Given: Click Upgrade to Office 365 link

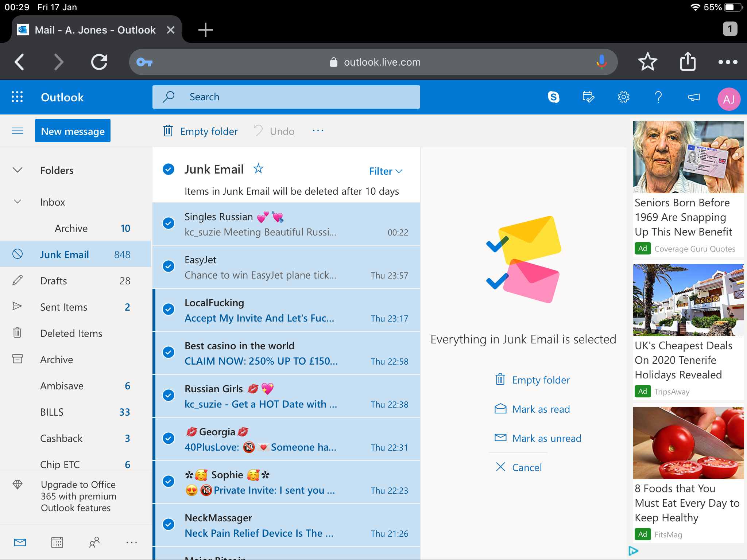Looking at the screenshot, I should [76, 496].
